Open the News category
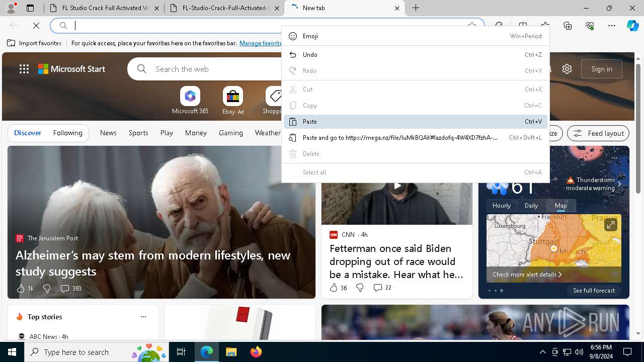This screenshot has height=362, width=644. click(x=108, y=133)
